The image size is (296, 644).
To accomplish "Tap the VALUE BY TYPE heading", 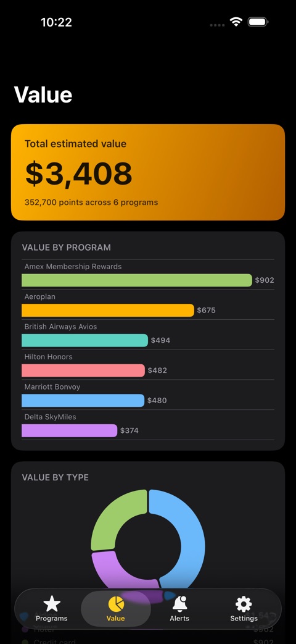I will (x=55, y=477).
